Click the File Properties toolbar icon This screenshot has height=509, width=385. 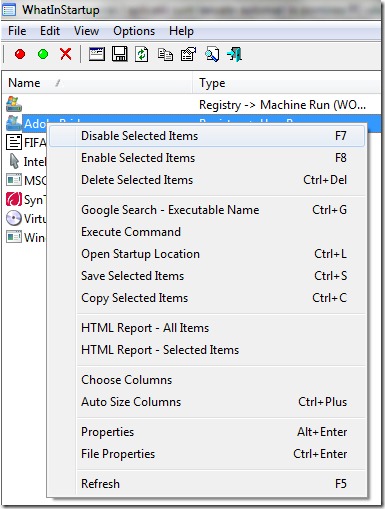coord(188,54)
